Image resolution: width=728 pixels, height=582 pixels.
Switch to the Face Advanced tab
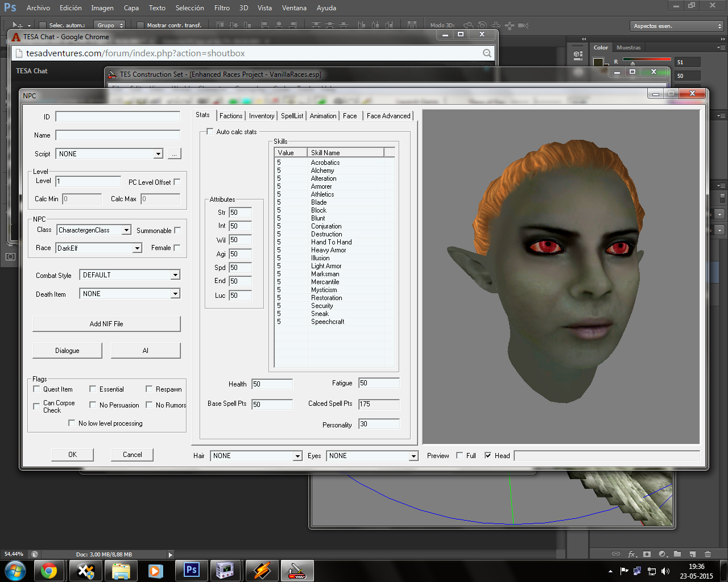click(x=388, y=116)
